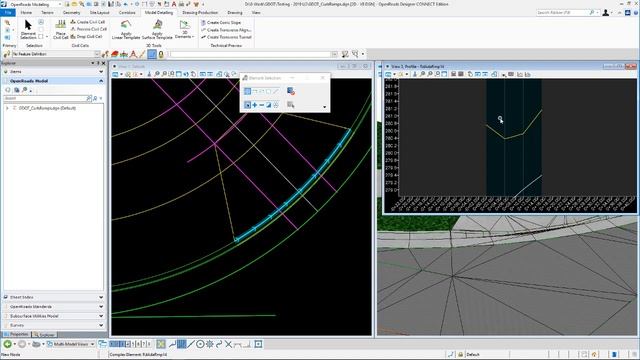
Task: Click Apply Surface Template tool
Action: (x=157, y=29)
